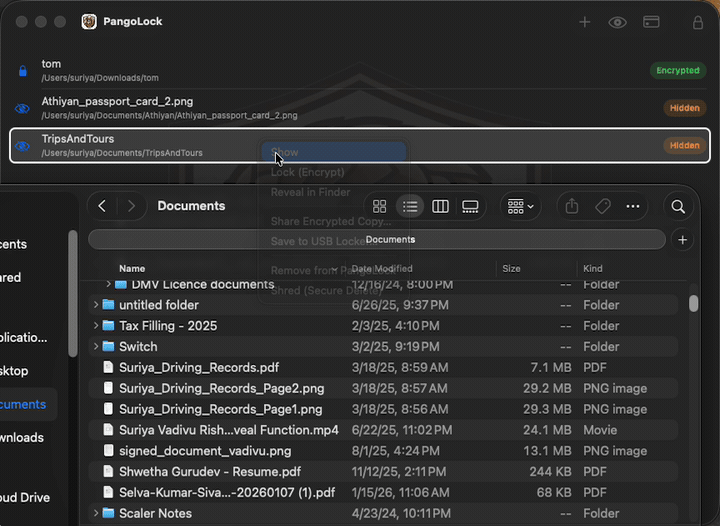
Task: Click the padlock icon in PangoLock toolbar
Action: pyautogui.click(x=698, y=22)
